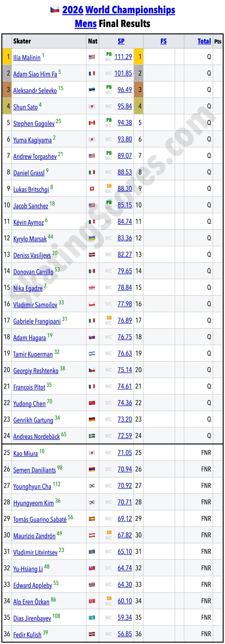This screenshot has height=644, width=225.
Task: Click the Estonian flag next to Aleksandr Selevko
Action: [92, 90]
